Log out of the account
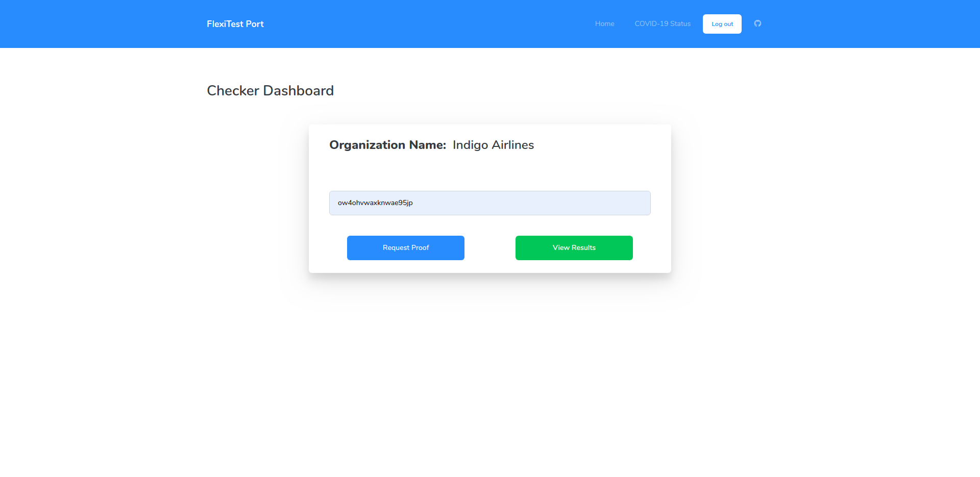The image size is (980, 477). 722,24
